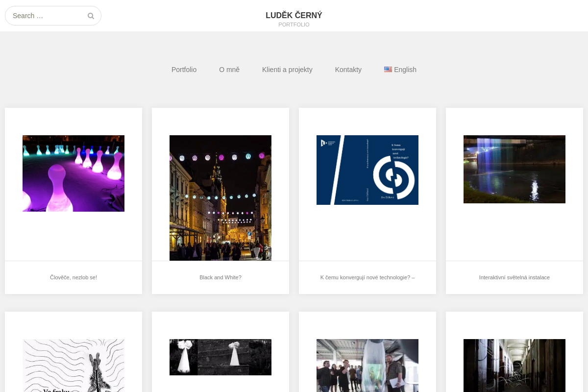
Task: Click the Luděk Černý site title
Action: (x=294, y=15)
